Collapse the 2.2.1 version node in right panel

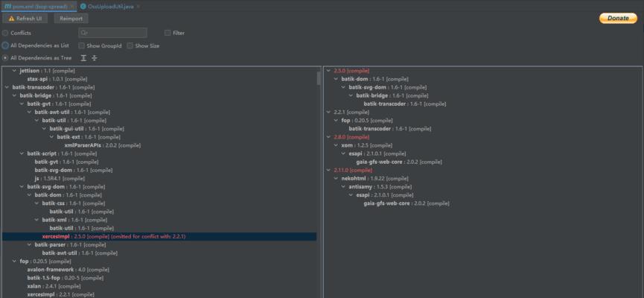click(x=328, y=112)
